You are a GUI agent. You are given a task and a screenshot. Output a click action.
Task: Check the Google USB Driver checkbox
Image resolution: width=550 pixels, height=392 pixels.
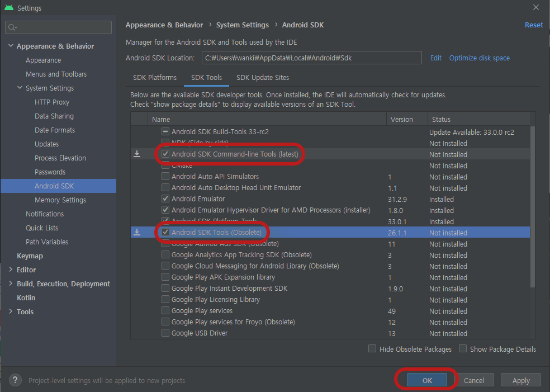click(165, 333)
